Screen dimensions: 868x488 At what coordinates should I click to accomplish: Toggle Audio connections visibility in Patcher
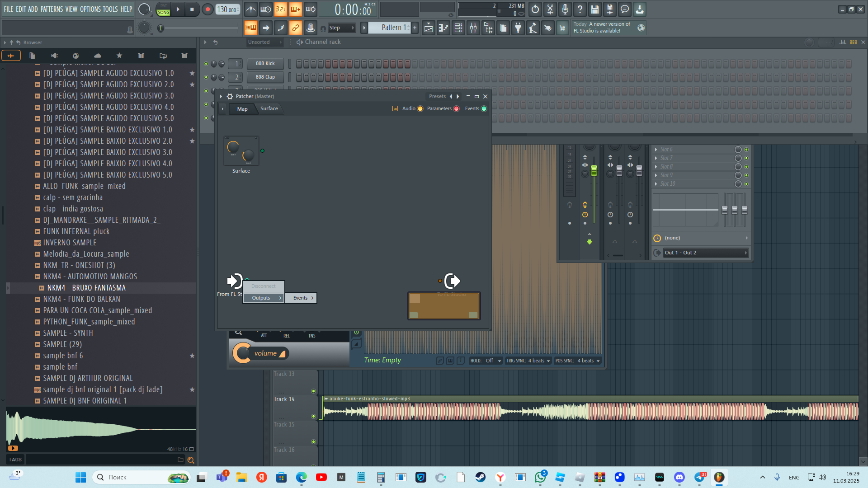click(x=420, y=109)
